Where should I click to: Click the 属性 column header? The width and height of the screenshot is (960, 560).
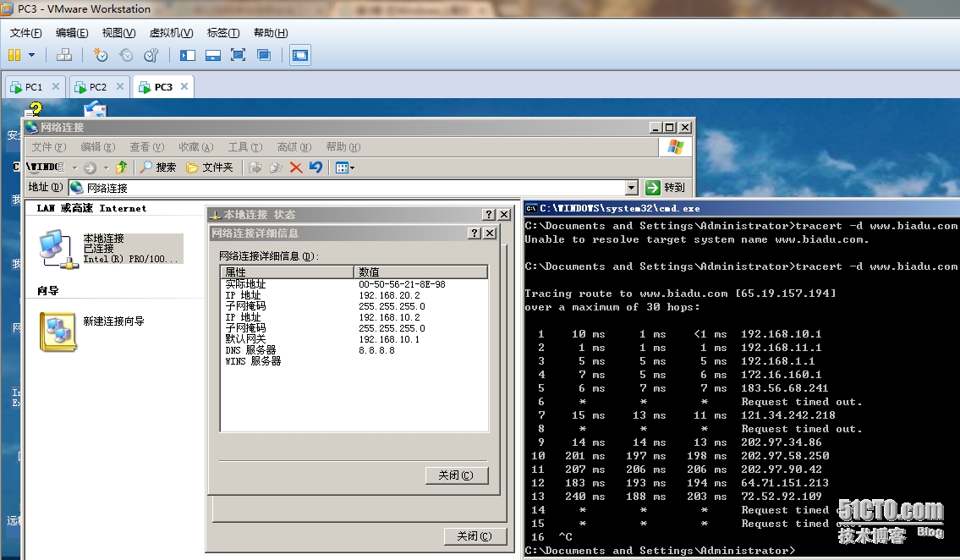coord(287,272)
